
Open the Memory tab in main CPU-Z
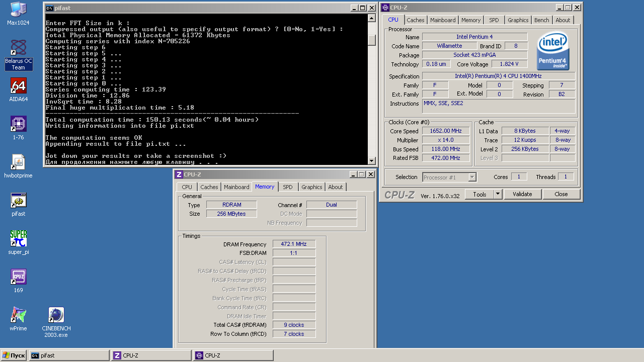pyautogui.click(x=471, y=20)
